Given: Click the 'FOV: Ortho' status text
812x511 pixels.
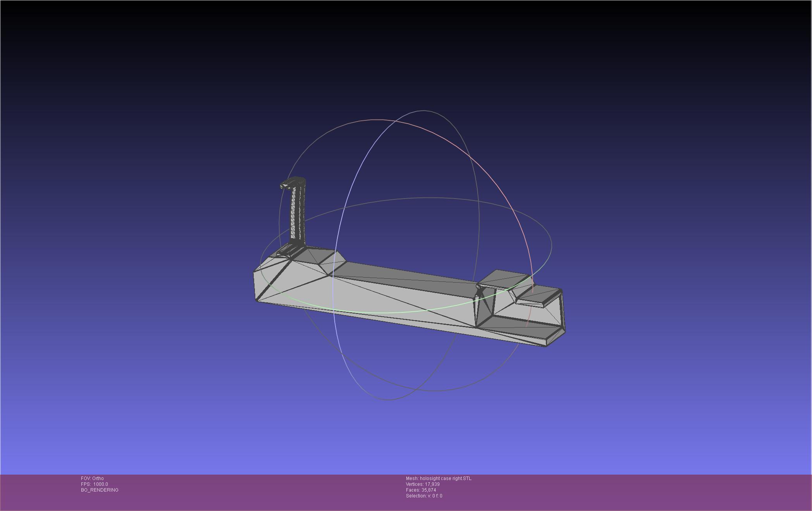Looking at the screenshot, I should 92,478.
